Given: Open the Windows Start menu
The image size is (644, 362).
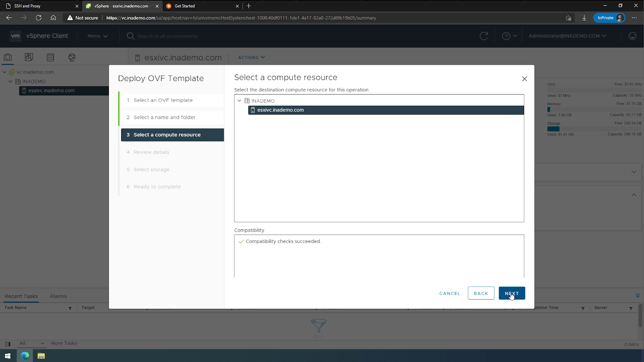Looking at the screenshot, I should [7, 356].
